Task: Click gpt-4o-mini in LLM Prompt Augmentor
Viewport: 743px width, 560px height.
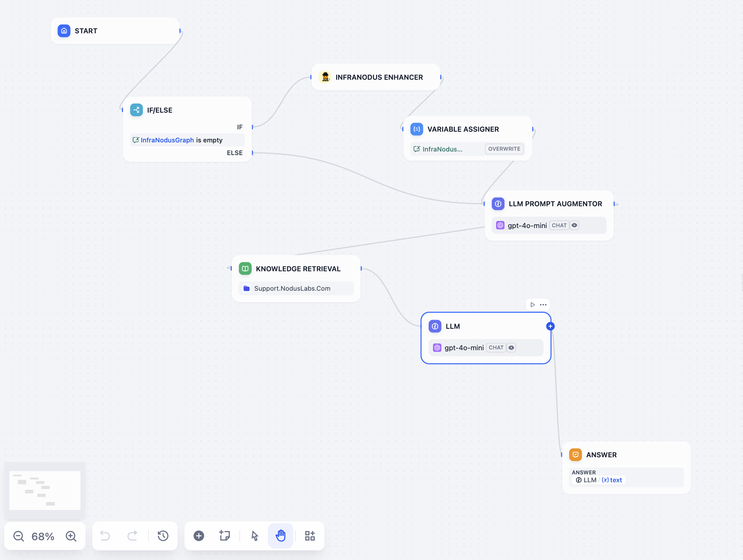Action: point(527,225)
